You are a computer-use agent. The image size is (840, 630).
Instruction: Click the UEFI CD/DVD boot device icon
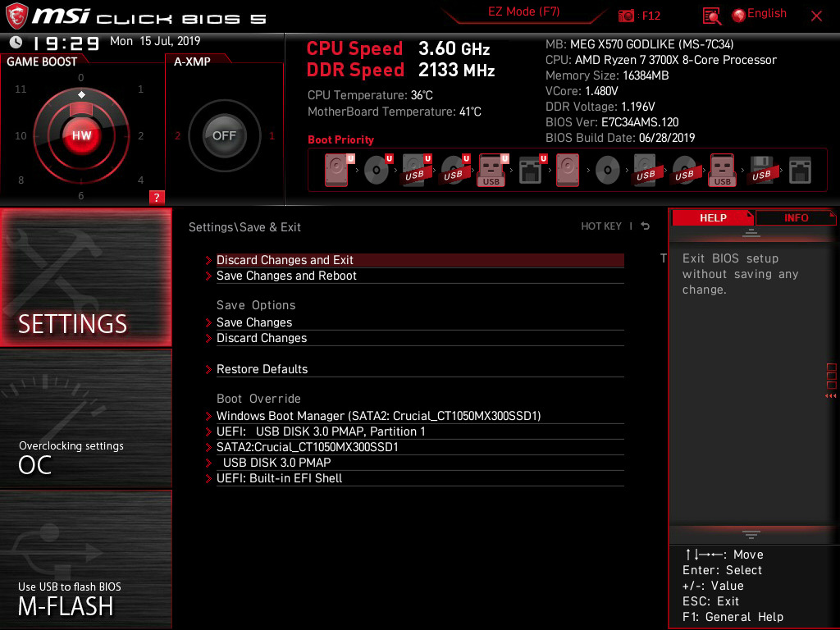(x=377, y=170)
